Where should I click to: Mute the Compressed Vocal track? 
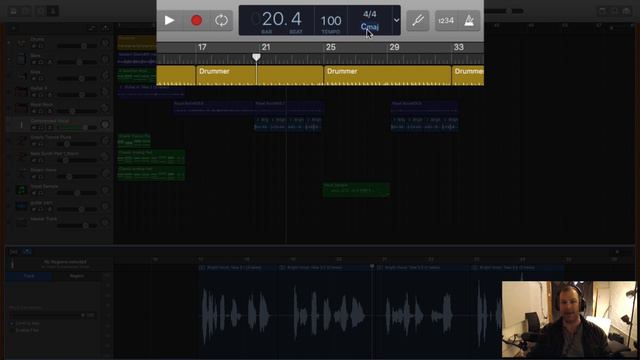tap(34, 128)
